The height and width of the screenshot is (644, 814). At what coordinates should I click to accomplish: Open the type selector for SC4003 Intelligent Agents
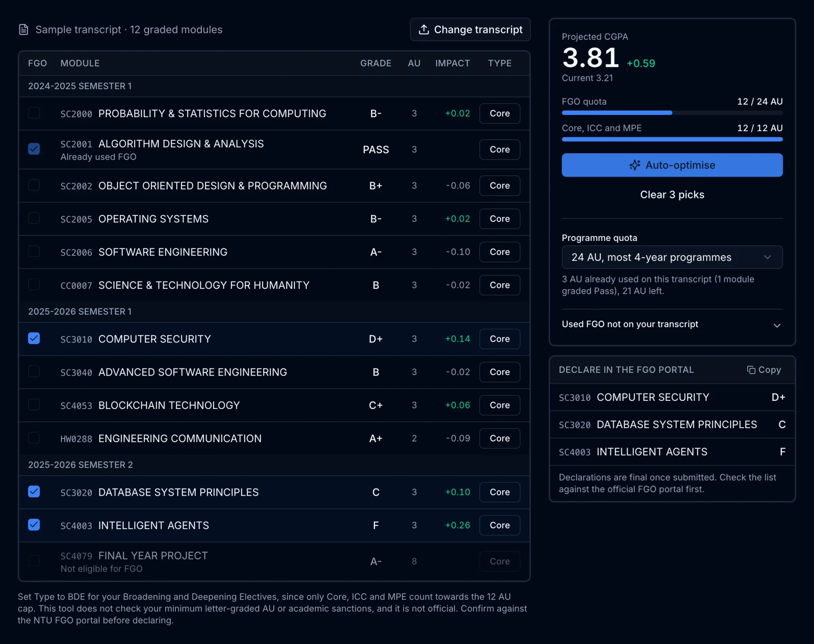(x=500, y=525)
